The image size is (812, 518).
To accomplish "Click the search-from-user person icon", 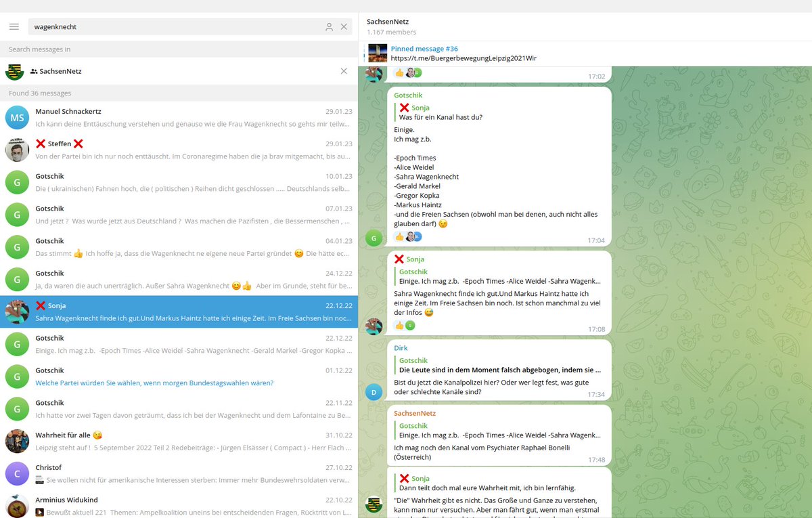I will point(329,26).
